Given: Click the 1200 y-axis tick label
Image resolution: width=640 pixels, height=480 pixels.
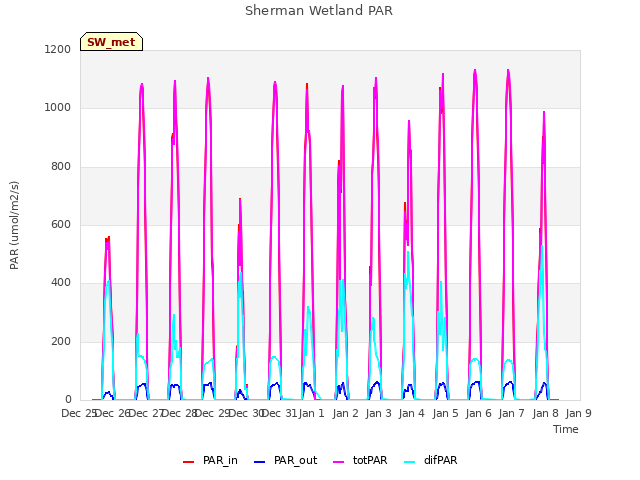Looking at the screenshot, I should [x=58, y=49].
